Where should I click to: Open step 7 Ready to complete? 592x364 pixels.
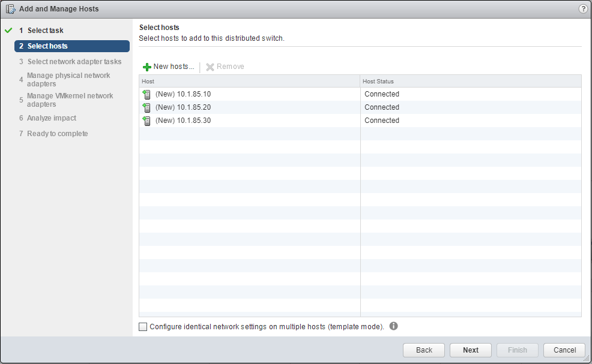pos(53,134)
